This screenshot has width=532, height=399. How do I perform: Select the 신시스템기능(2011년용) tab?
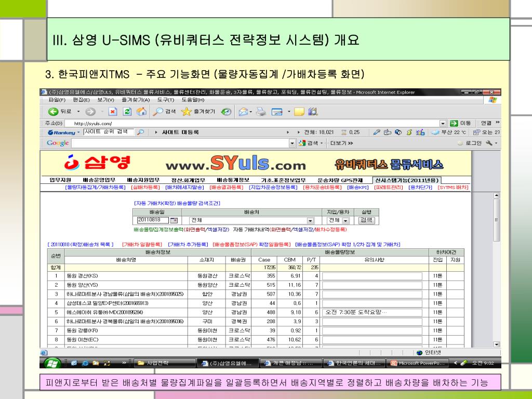[x=406, y=180]
